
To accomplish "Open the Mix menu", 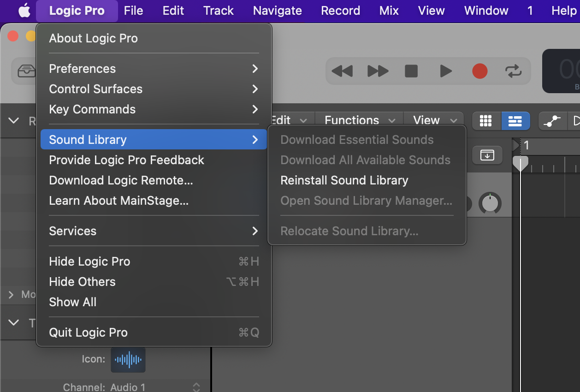I will coord(389,11).
